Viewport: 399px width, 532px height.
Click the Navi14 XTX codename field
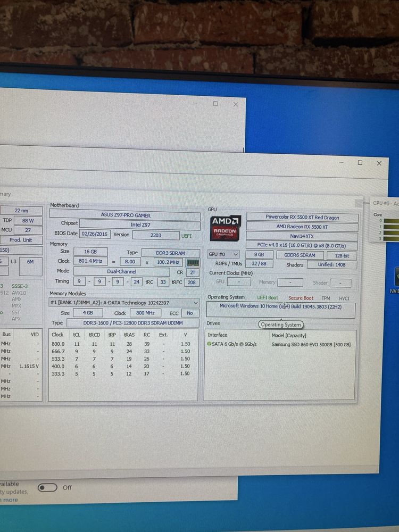click(x=302, y=236)
